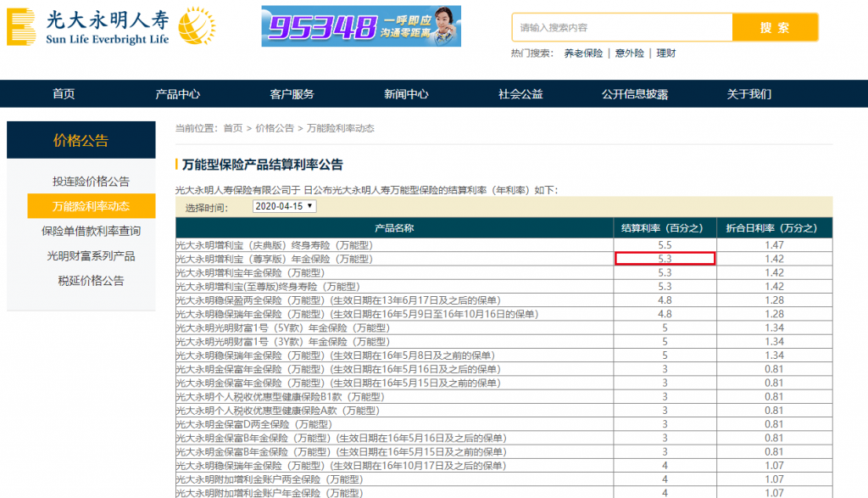Open the 社会公益 navigation menu

click(x=520, y=94)
